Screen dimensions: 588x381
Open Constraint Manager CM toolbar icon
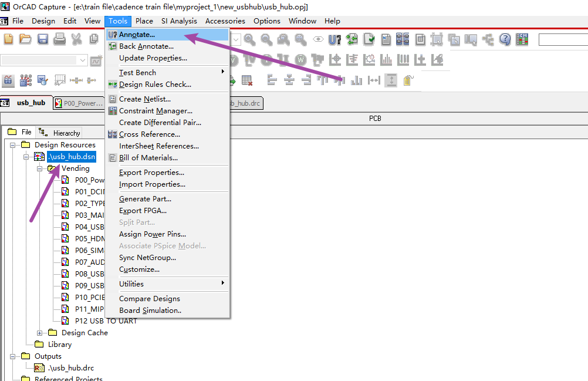(x=522, y=39)
